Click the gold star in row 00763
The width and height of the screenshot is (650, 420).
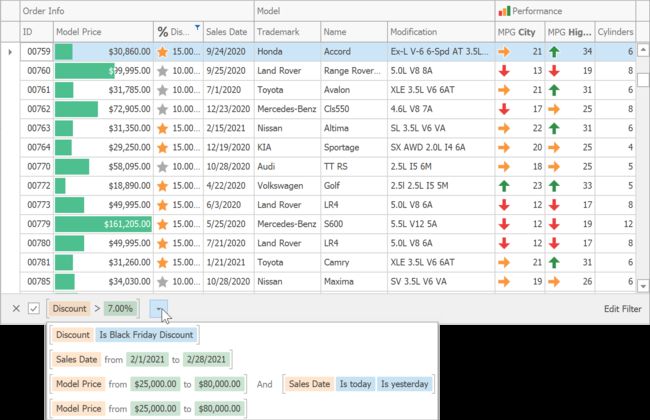point(162,128)
